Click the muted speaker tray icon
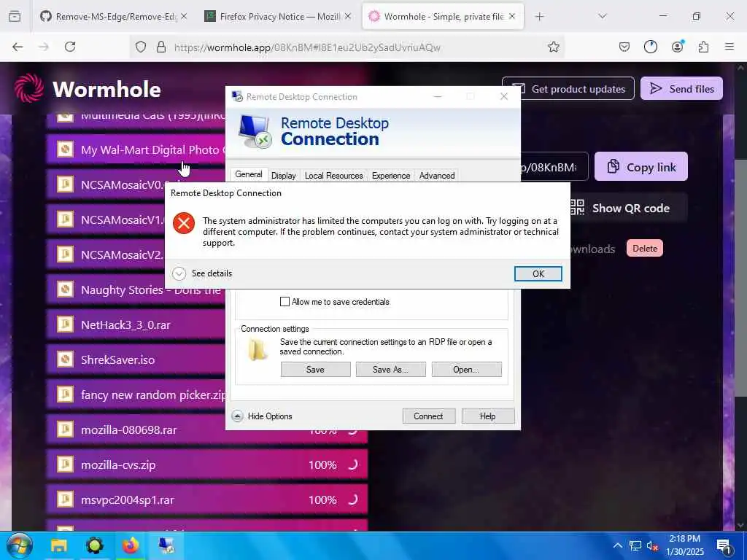The width and height of the screenshot is (747, 560). 652,546
